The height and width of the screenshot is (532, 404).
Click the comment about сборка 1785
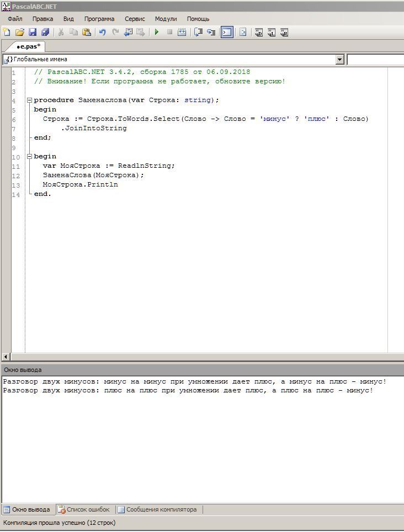pyautogui.click(x=142, y=72)
